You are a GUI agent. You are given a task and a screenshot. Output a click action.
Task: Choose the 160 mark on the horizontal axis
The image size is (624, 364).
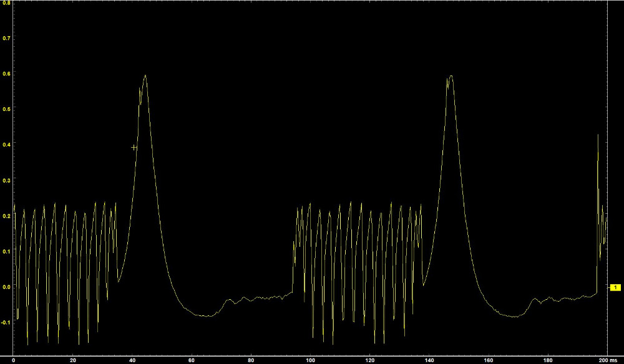pos(489,360)
